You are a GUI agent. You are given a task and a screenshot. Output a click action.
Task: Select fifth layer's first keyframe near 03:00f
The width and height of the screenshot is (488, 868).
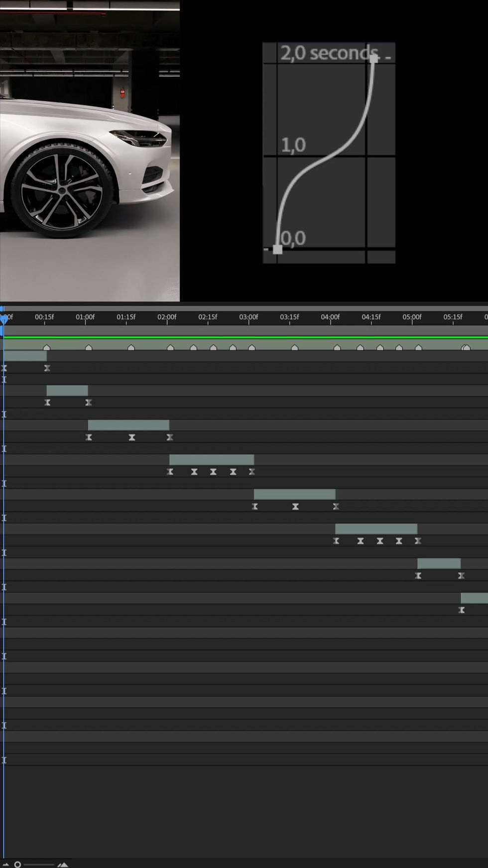[255, 507]
